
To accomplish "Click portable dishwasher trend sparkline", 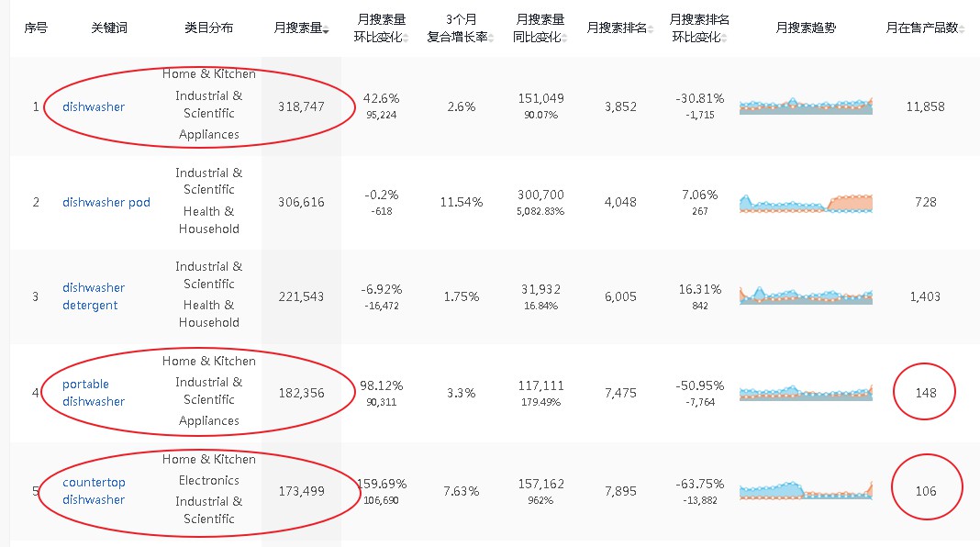I will [x=806, y=393].
